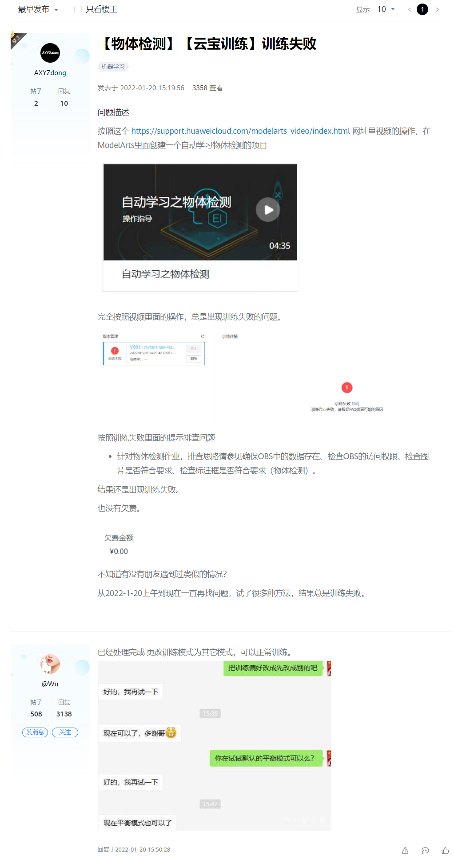The width and height of the screenshot is (454, 868).
Task: Open the 最早发布 sort dropdown
Action: (38, 9)
